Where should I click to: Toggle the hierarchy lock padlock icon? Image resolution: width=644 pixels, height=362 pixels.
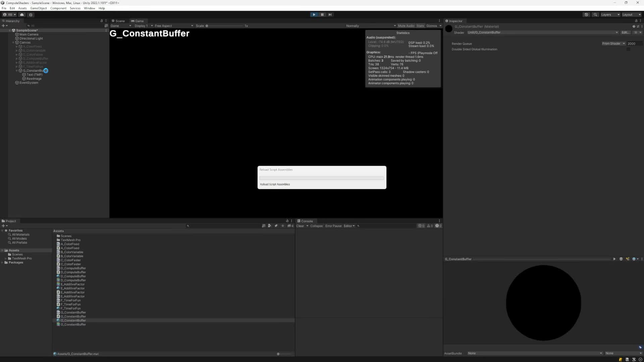tap(102, 20)
